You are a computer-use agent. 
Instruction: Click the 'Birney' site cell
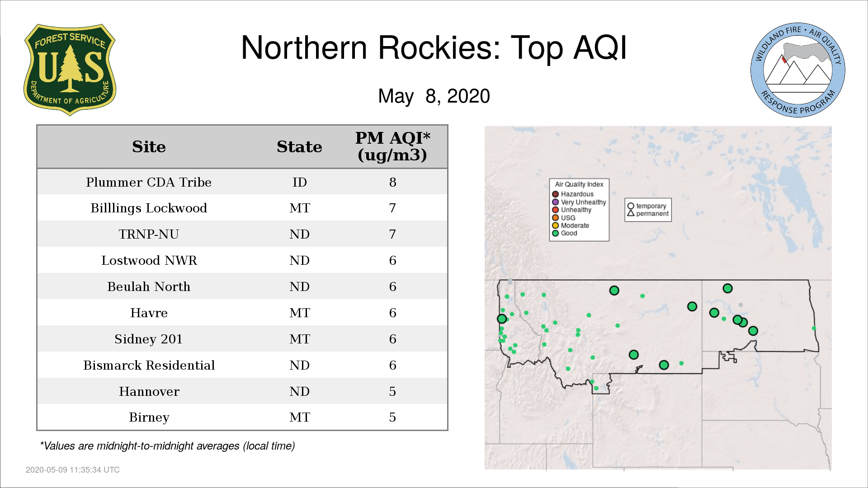tap(149, 417)
